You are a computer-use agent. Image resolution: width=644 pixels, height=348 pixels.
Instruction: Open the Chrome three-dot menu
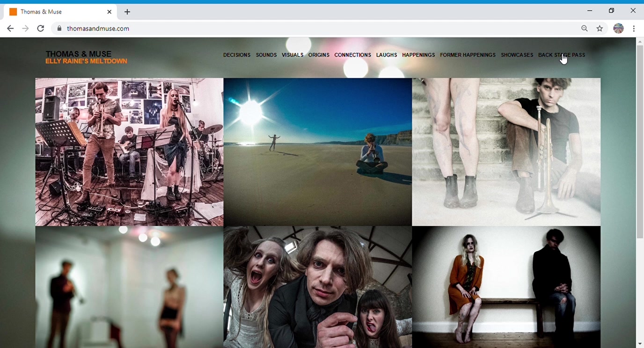(634, 29)
